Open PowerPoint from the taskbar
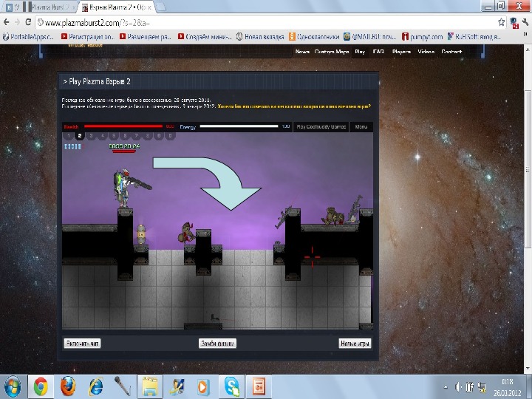Screen dimensions: 532x399 click(x=259, y=386)
